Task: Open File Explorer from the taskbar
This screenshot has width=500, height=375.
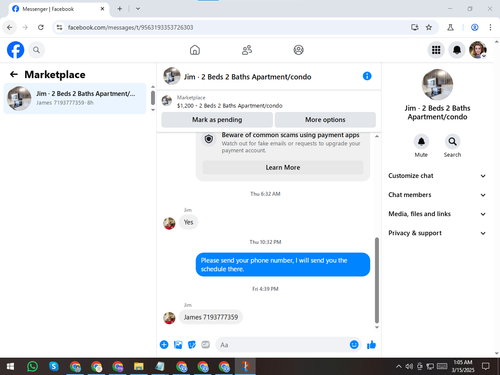Action: [x=139, y=367]
